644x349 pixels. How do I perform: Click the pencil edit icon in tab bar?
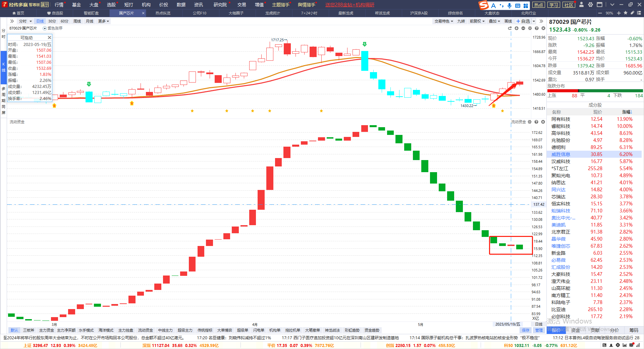632,13
